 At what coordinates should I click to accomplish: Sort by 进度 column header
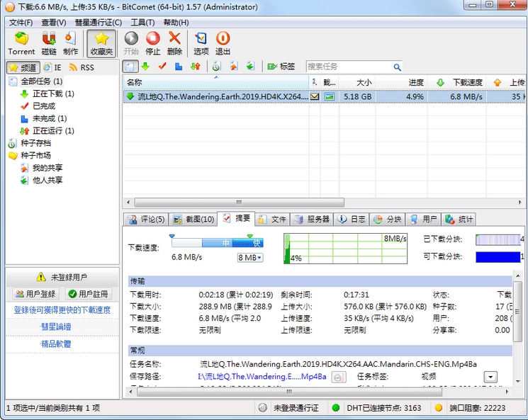[401, 82]
